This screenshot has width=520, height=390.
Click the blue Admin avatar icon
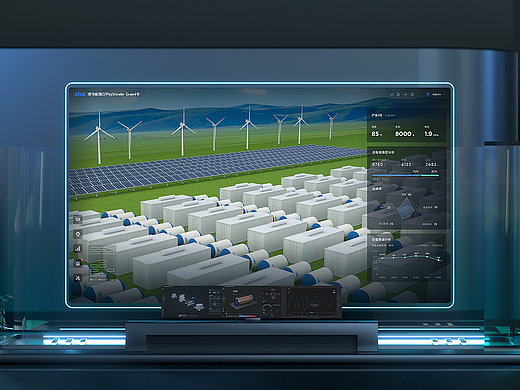(x=427, y=94)
